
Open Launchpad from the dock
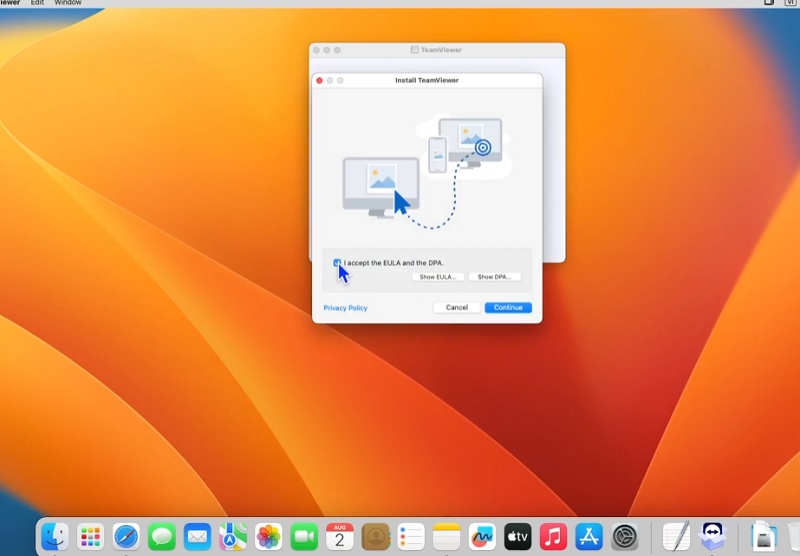pos(90,537)
